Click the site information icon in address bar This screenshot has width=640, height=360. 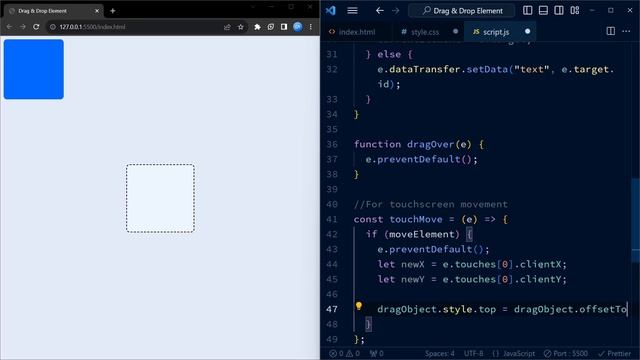tap(53, 27)
